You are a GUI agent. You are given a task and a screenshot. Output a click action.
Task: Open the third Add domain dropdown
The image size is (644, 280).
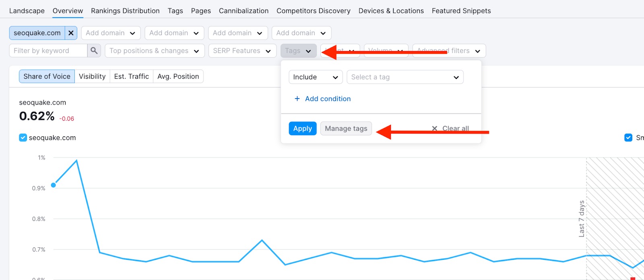pyautogui.click(x=238, y=33)
